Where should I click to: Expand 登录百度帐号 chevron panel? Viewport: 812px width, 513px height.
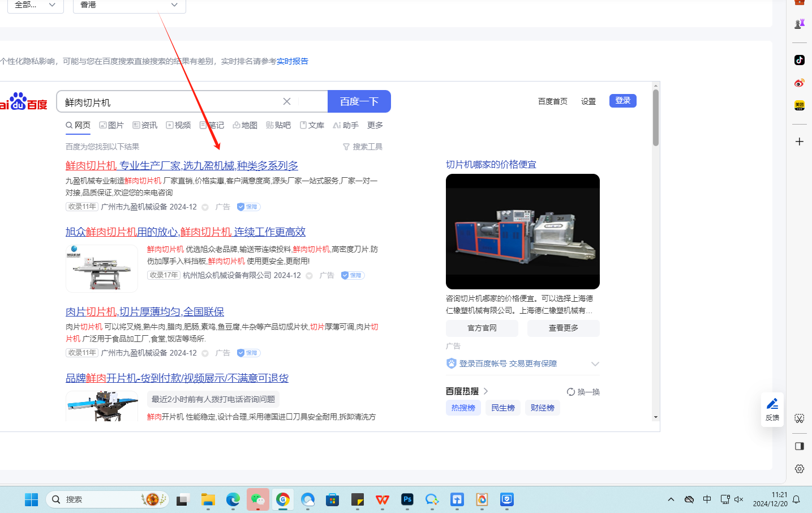pyautogui.click(x=595, y=364)
